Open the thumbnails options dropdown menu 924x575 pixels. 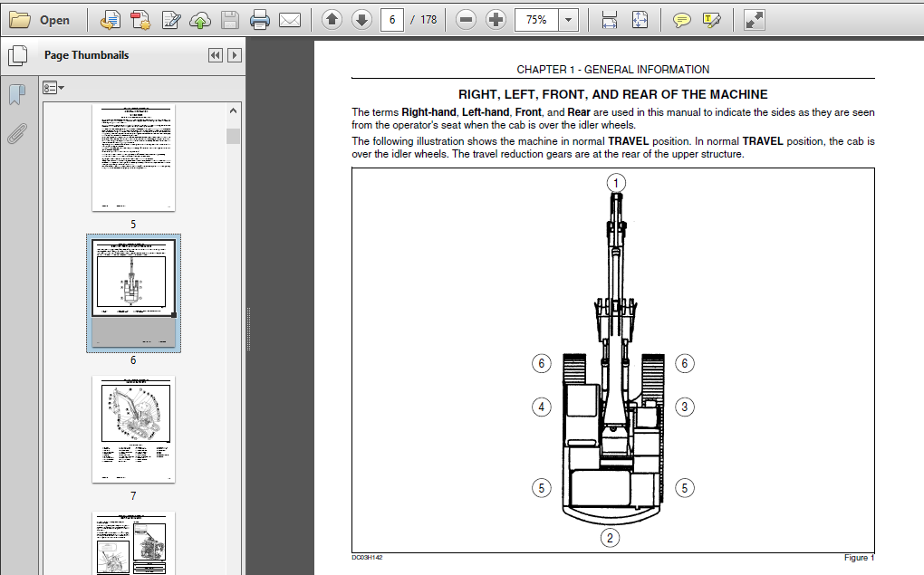coord(53,88)
